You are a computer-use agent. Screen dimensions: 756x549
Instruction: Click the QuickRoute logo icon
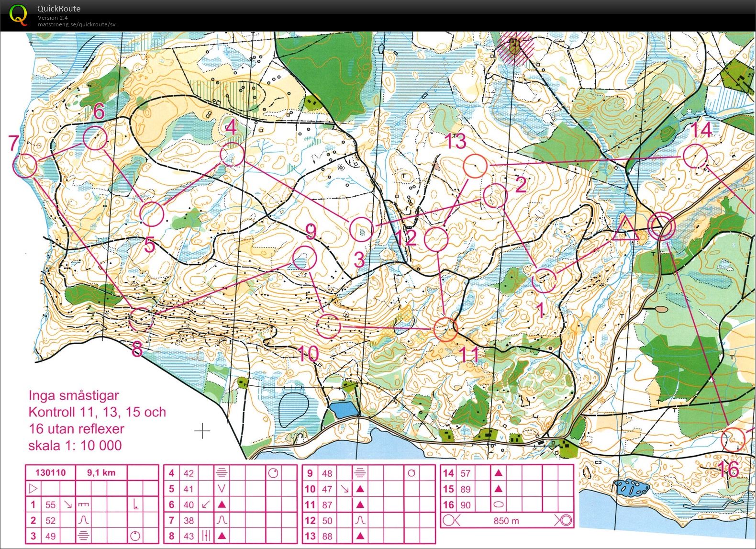18,14
